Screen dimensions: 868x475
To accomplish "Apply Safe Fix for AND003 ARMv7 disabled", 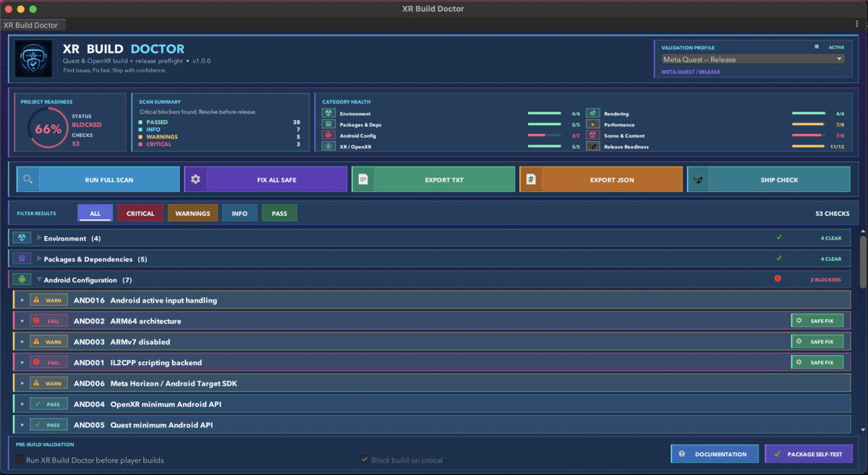I will coord(817,342).
